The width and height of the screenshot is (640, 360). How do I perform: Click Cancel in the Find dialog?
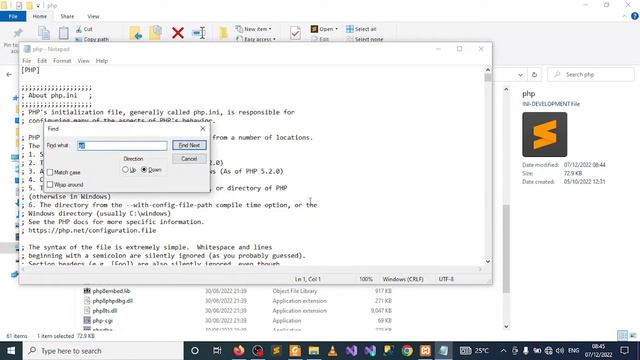(x=189, y=159)
